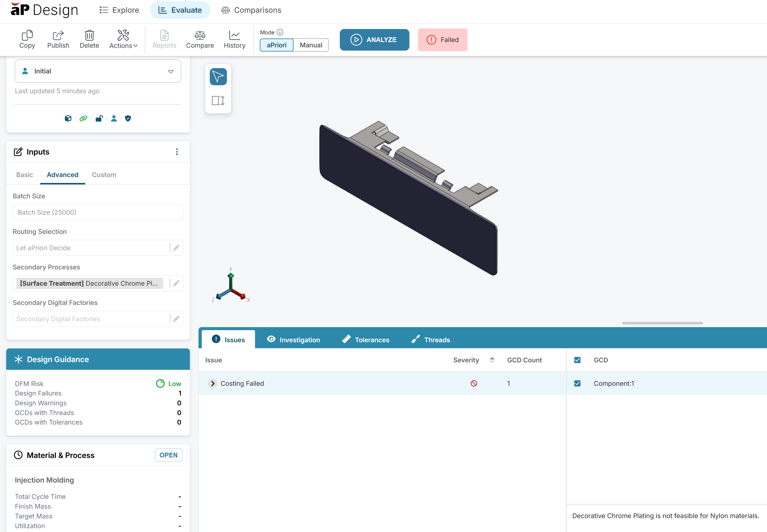This screenshot has height=532, width=767.
Task: Open the Custom inputs tab
Action: coord(104,175)
